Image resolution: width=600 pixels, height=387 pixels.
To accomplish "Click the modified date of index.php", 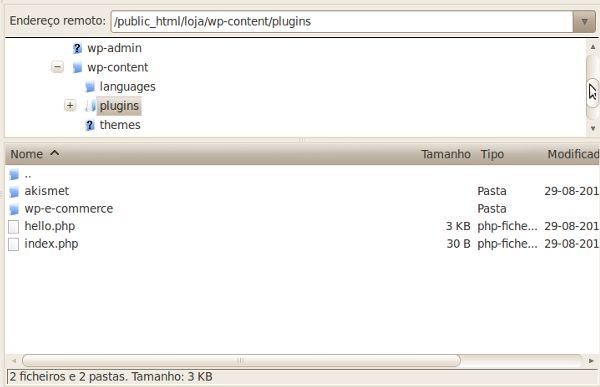I will (572, 244).
